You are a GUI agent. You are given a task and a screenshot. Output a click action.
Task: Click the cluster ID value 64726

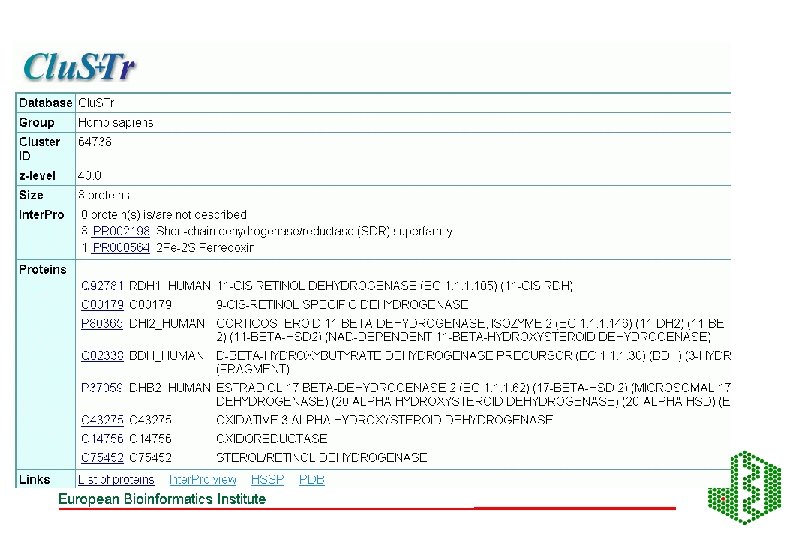(x=95, y=142)
